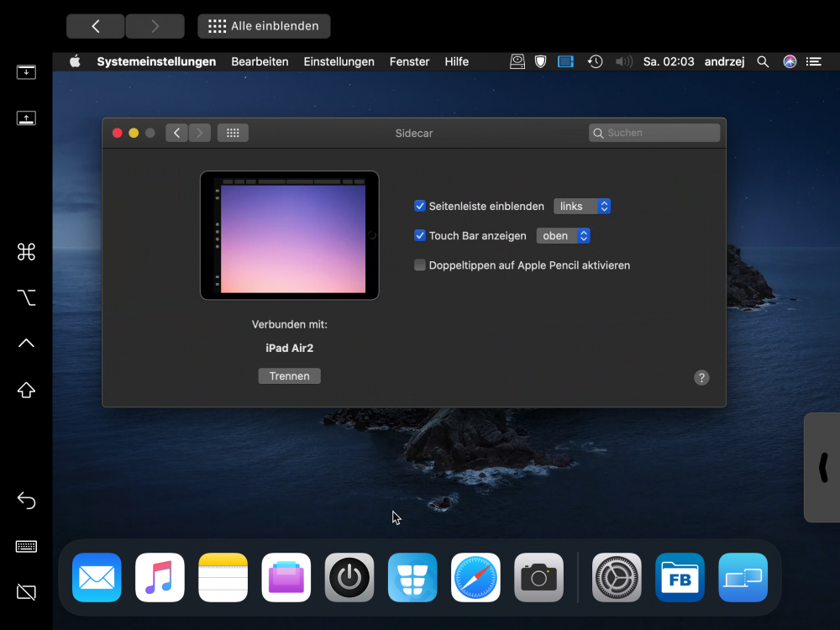
Task: Tap the Touch Bar forward arrow
Action: tap(155, 26)
